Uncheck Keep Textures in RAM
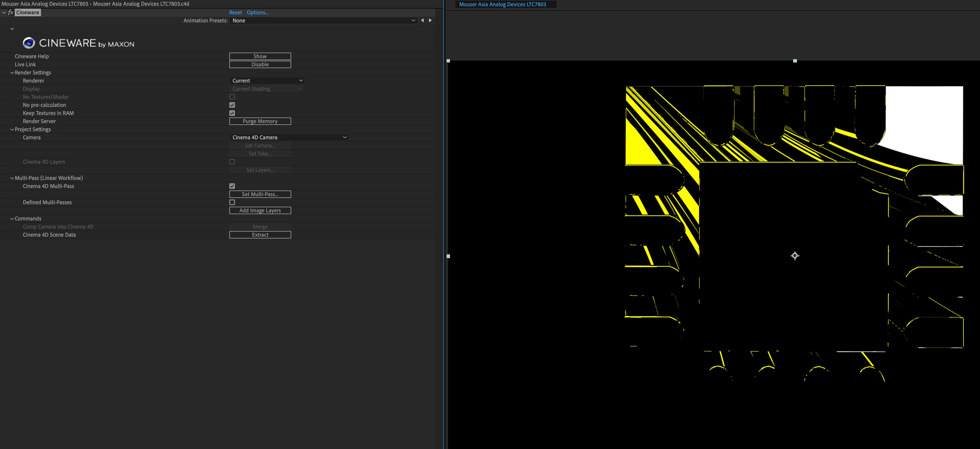Viewport: 980px width, 449px height. click(232, 113)
